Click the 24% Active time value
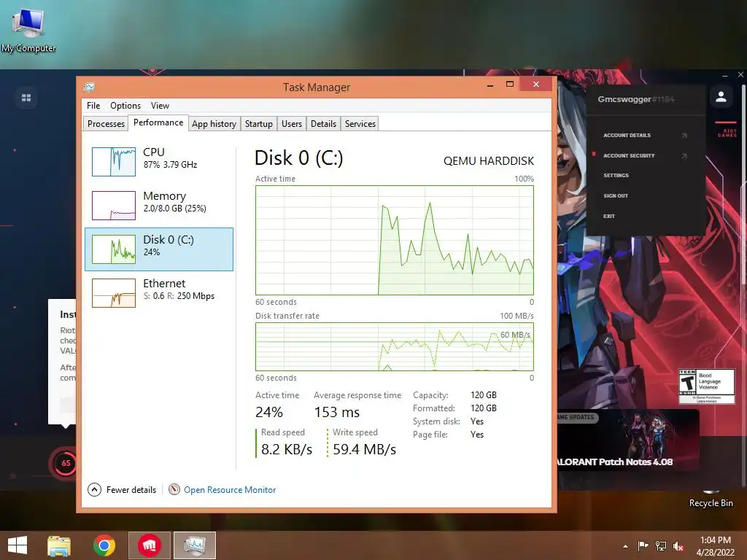The width and height of the screenshot is (747, 560). [269, 412]
